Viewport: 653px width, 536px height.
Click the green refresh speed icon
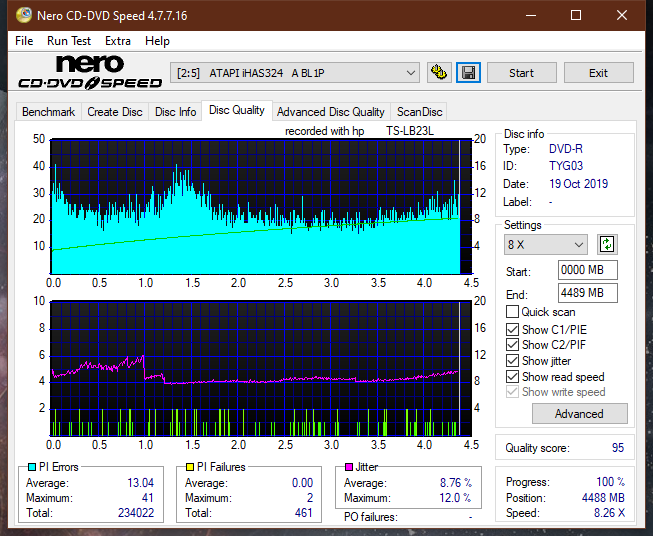607,244
